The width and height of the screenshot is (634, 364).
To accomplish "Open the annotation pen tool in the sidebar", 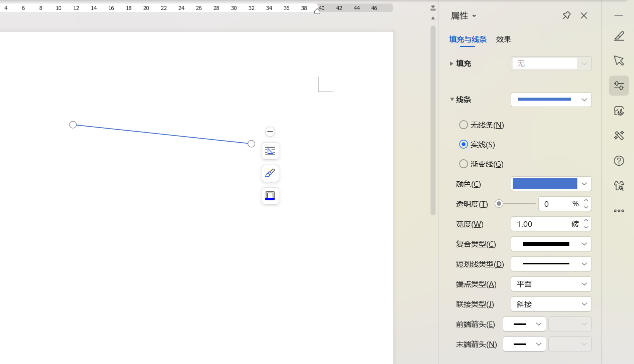I will [619, 36].
